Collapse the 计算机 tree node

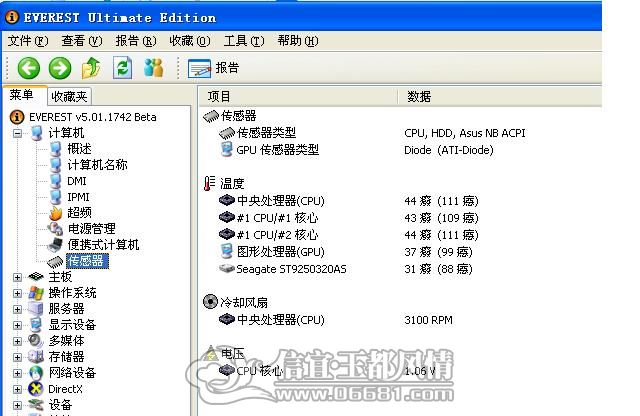pos(17,133)
